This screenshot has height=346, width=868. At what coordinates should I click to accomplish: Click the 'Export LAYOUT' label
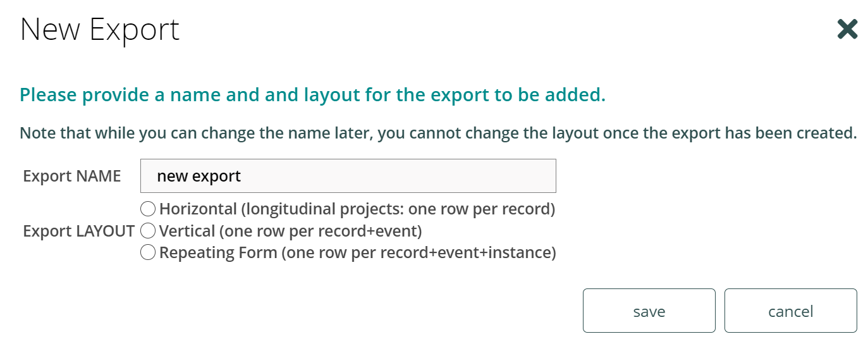(79, 231)
